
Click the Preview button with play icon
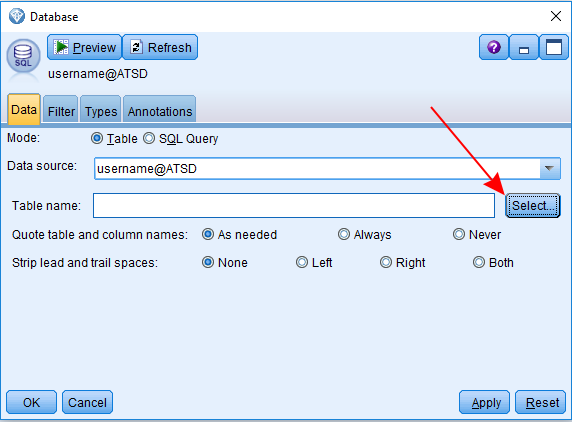(84, 47)
